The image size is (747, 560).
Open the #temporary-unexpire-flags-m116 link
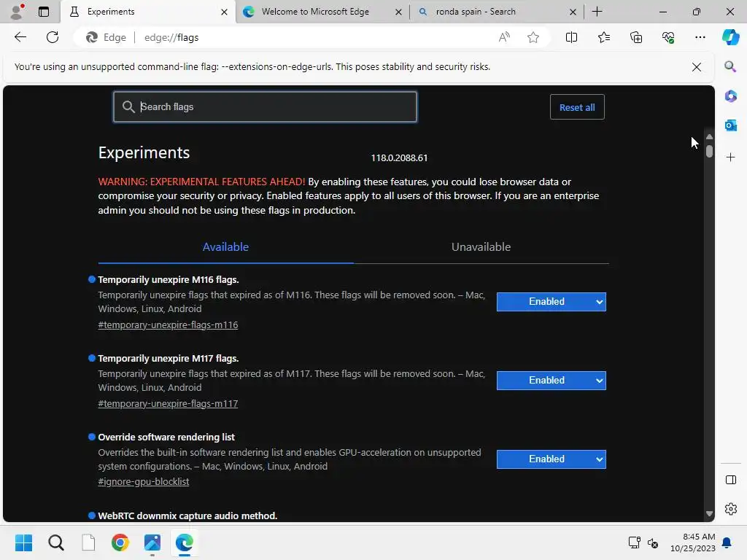pos(168,324)
